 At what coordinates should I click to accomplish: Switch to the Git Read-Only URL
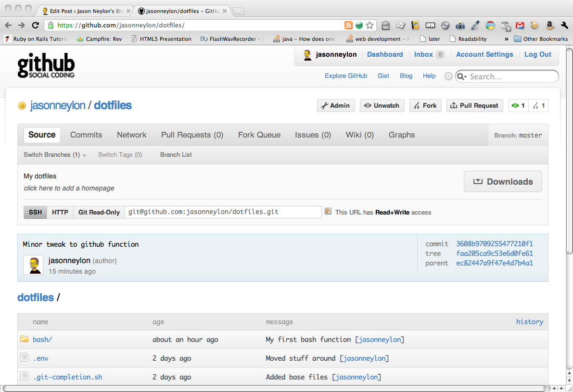(99, 212)
